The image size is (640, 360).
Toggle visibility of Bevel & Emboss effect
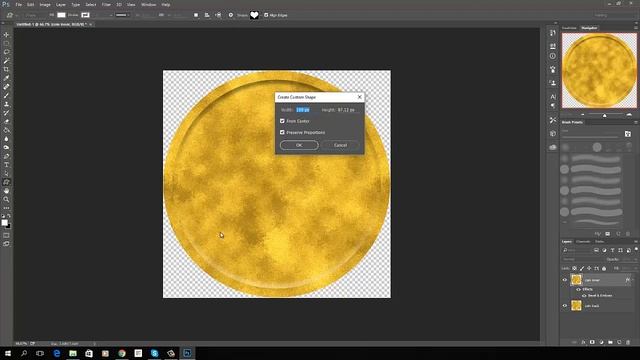[x=584, y=296]
